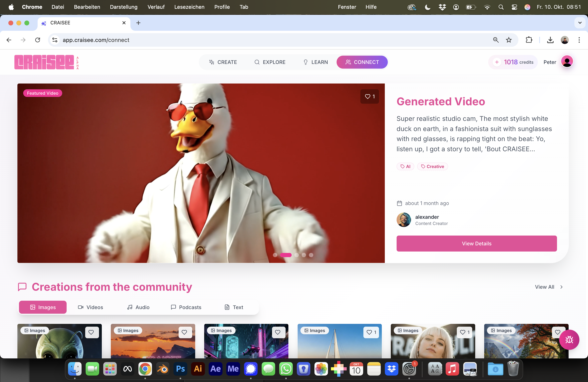Screen dimensions: 588x382
Task: Like the featured duck video
Action: (369, 96)
